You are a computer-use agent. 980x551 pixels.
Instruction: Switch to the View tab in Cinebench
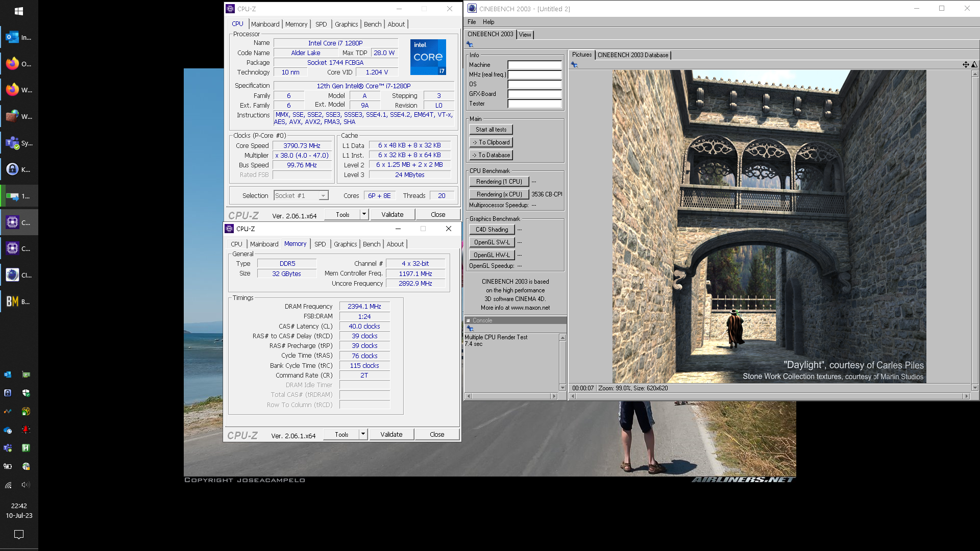pyautogui.click(x=525, y=35)
